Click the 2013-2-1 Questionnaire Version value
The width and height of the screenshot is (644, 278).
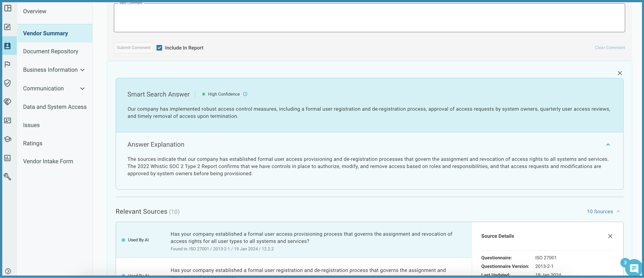[x=544, y=266]
